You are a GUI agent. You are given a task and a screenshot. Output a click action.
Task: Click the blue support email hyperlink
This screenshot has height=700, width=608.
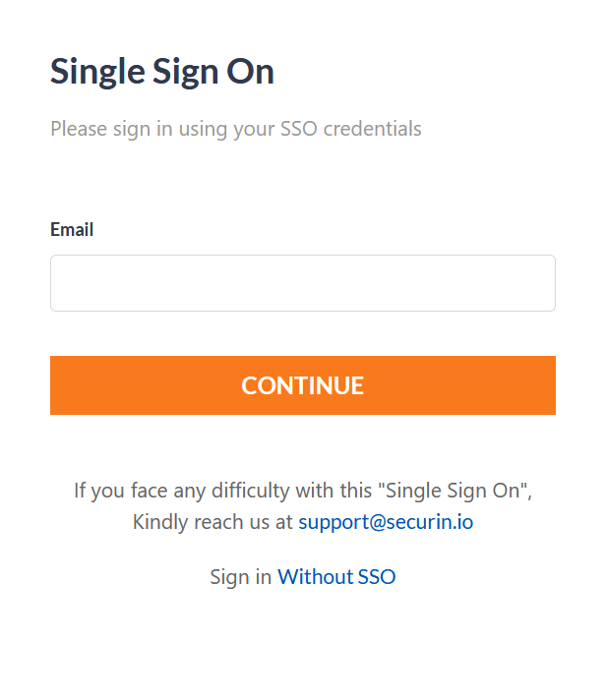386,522
